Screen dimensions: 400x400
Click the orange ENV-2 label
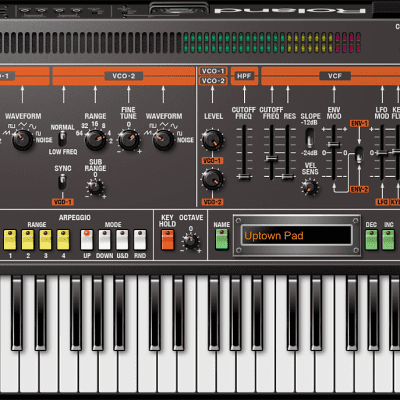pos(359,190)
